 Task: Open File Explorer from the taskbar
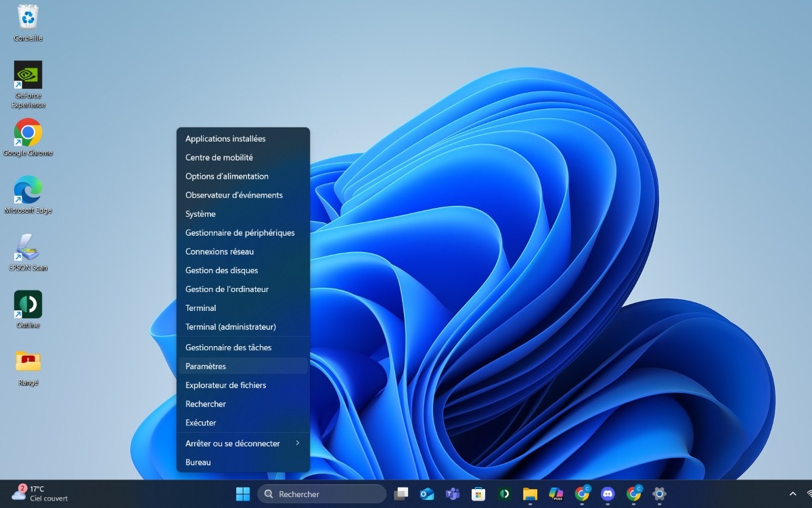pos(530,494)
